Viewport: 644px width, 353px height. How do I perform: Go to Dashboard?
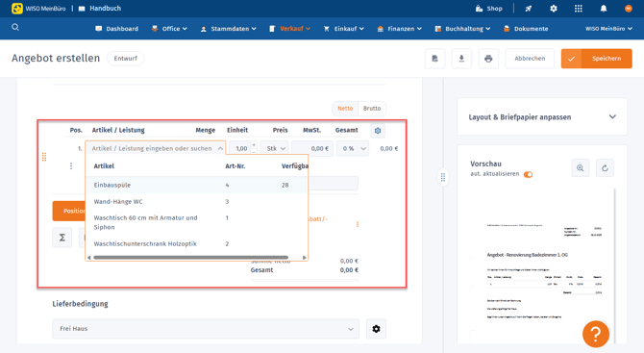click(116, 29)
